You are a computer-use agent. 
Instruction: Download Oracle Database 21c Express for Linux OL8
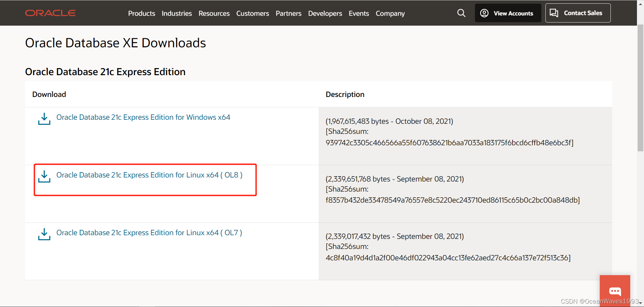(149, 175)
